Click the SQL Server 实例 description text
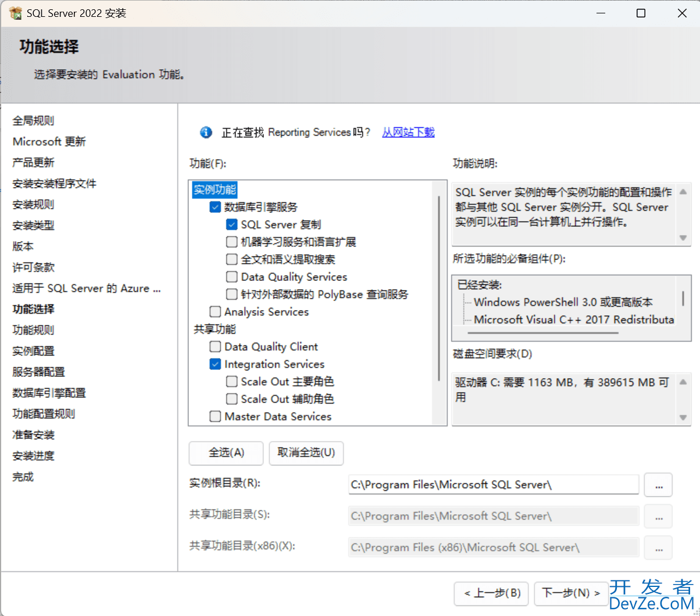Image resolution: width=700 pixels, height=616 pixels. coord(563,207)
